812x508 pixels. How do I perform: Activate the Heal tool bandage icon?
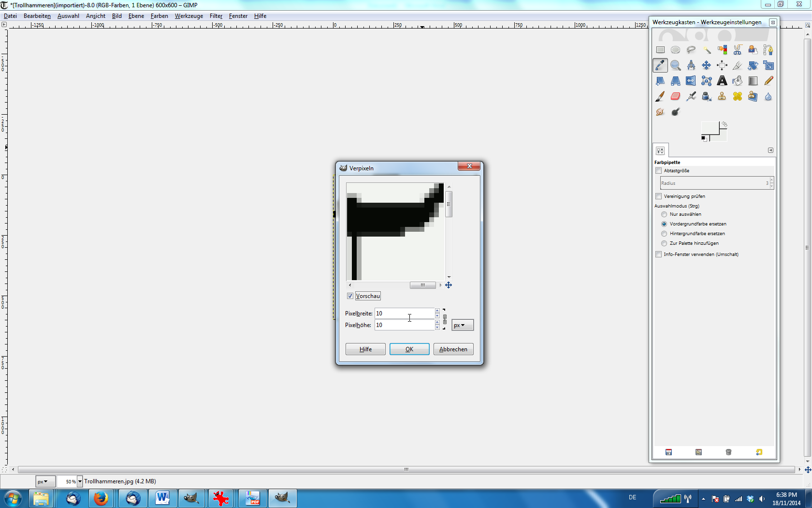(737, 96)
